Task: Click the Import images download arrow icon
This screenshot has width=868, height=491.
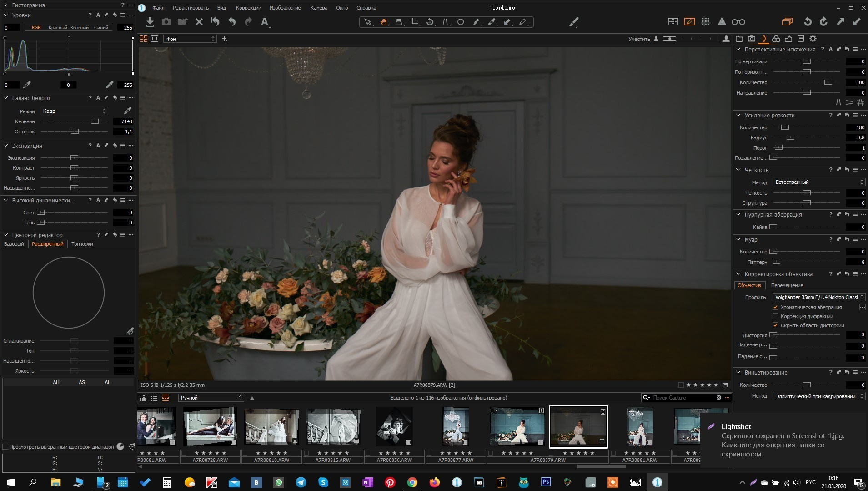Action: [x=150, y=22]
